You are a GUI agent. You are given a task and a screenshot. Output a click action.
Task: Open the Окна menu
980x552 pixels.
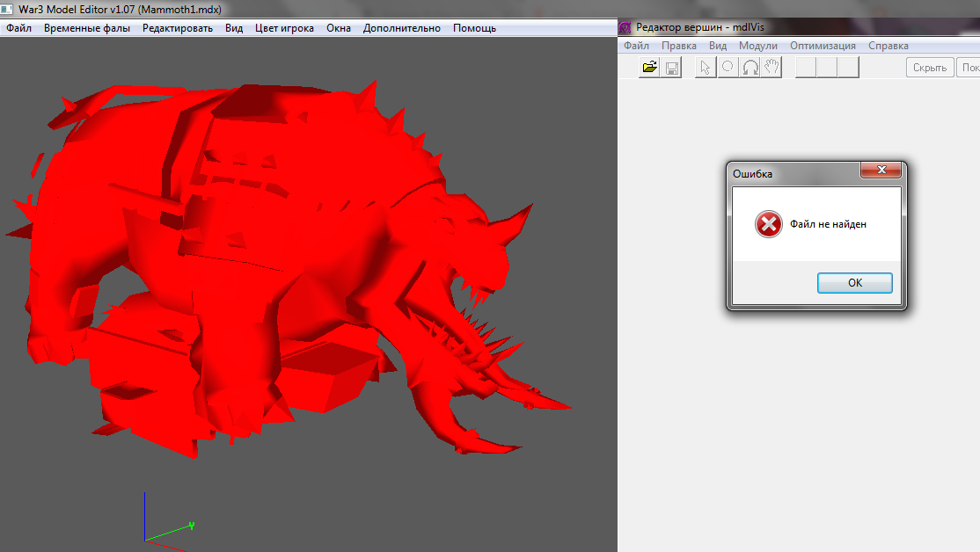pos(339,28)
